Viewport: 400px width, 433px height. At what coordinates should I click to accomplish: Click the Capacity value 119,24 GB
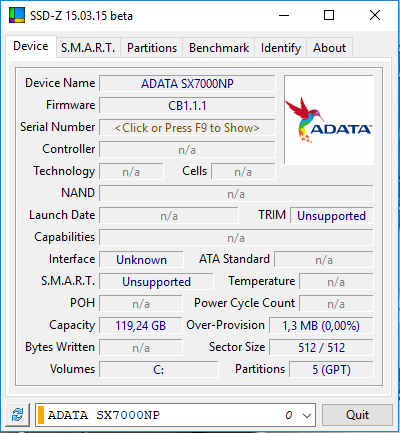click(141, 326)
